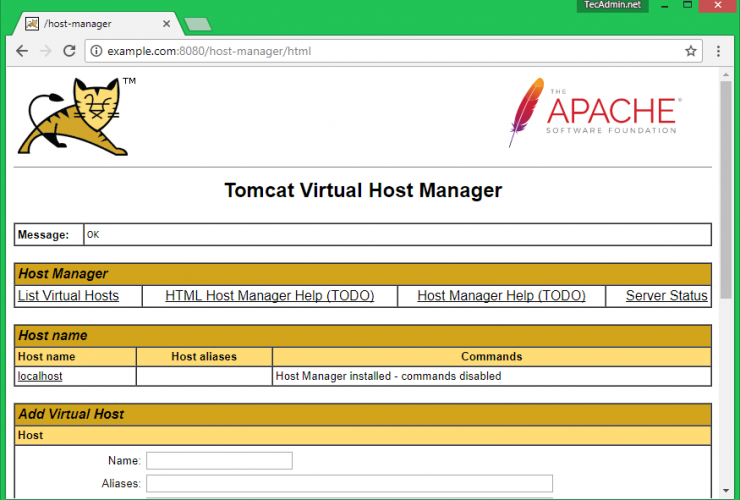Click the browser back arrow
This screenshot has width=740, height=500.
coord(22,51)
